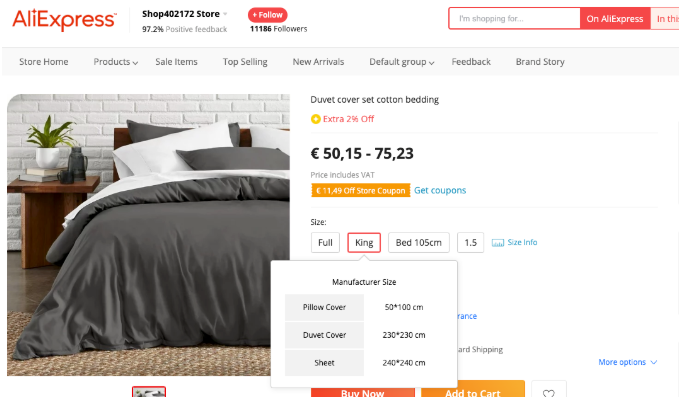The width and height of the screenshot is (682, 401).
Task: Expand the More options chevron
Action: [654, 362]
